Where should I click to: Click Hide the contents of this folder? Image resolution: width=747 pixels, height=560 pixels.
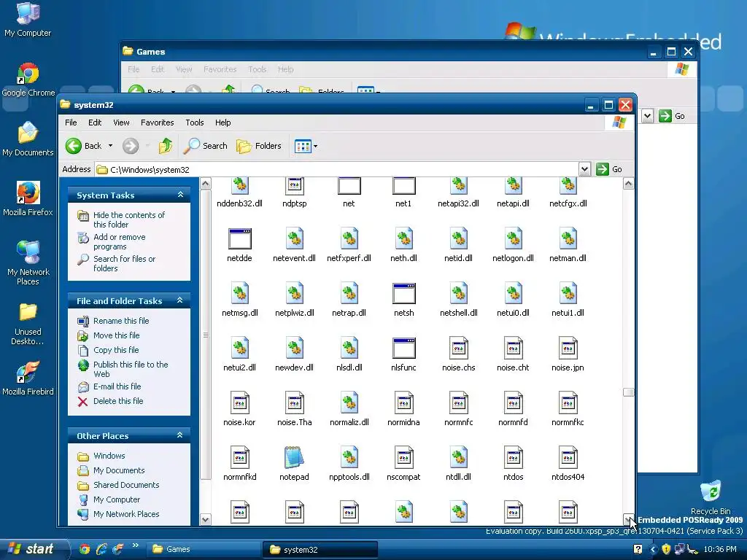click(129, 219)
